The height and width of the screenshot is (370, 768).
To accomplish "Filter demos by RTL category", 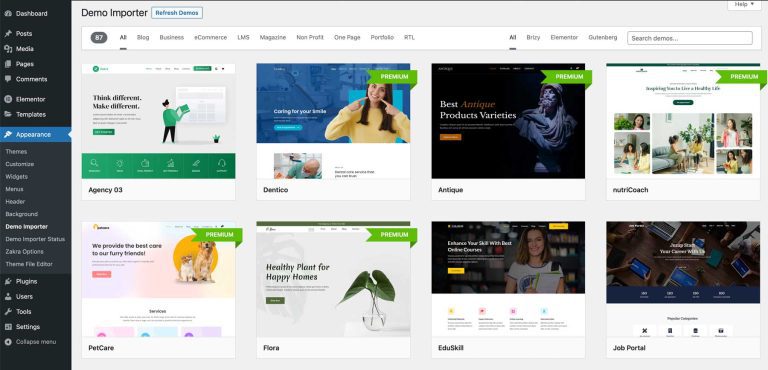I will [409, 38].
